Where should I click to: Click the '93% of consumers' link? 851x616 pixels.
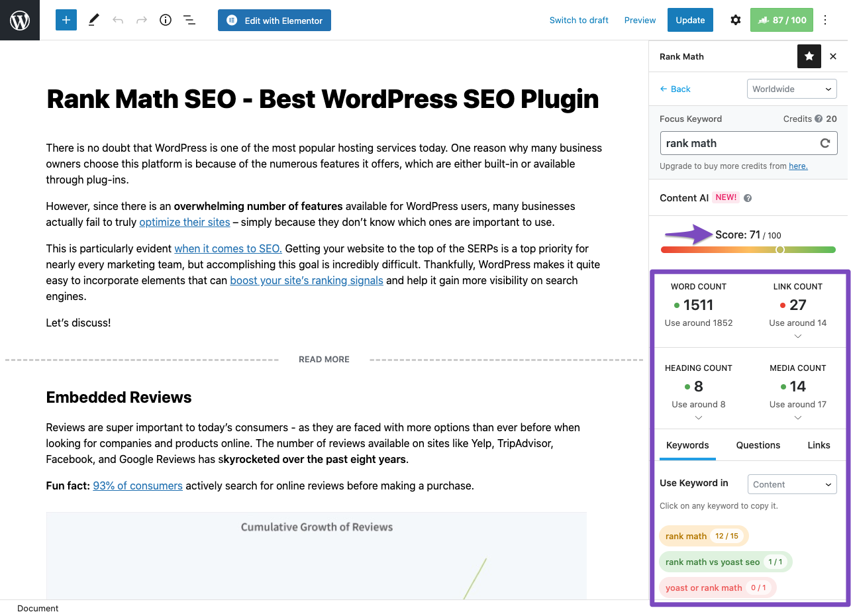138,486
